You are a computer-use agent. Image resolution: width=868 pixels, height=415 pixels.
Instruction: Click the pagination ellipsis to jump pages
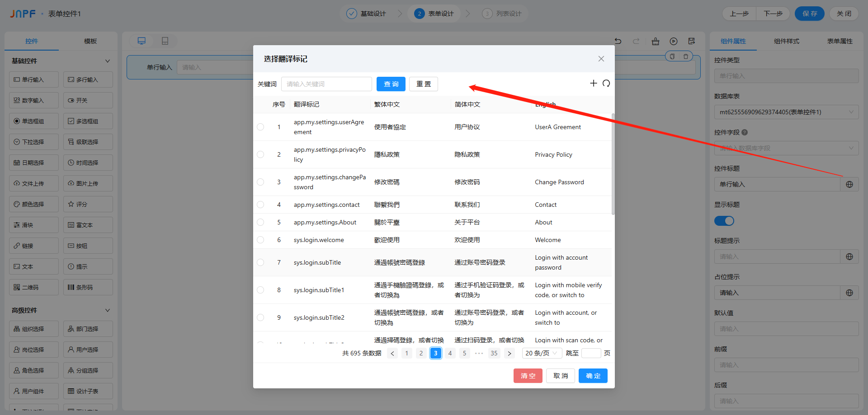[x=479, y=353]
